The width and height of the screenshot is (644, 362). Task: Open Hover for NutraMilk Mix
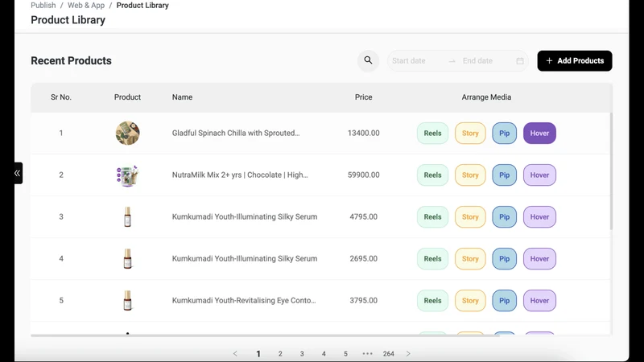[x=539, y=175]
